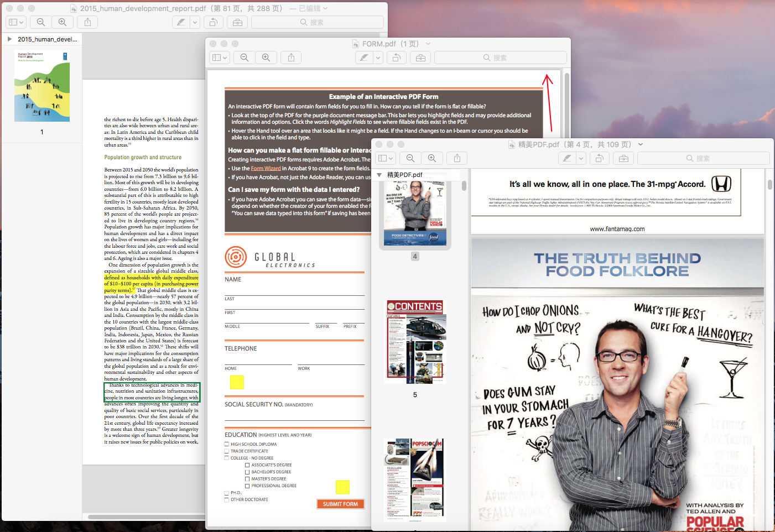Rotate page in FORM.pdf window

[x=396, y=58]
